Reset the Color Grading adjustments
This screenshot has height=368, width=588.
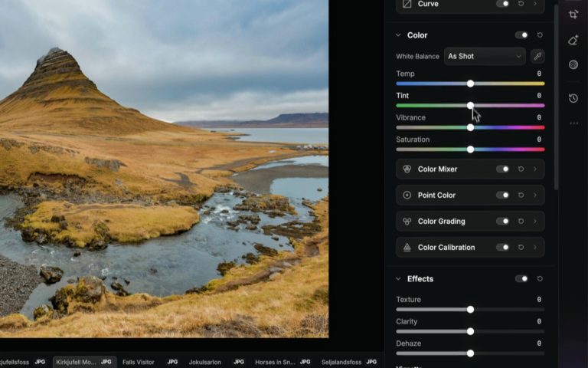(x=521, y=221)
